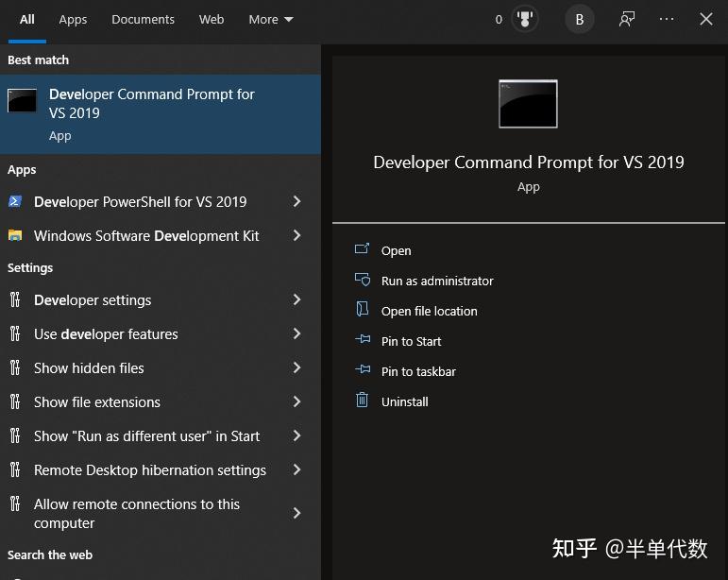Click the Open action icon
728x580 pixels.
pyautogui.click(x=363, y=249)
